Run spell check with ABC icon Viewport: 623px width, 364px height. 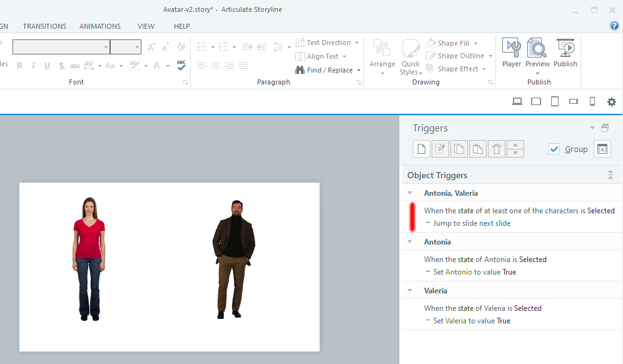(x=181, y=65)
